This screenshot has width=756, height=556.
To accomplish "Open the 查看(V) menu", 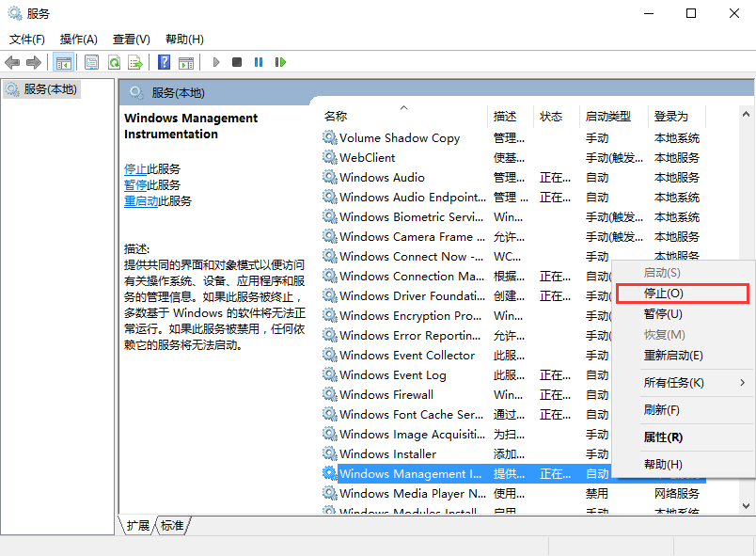I will [x=131, y=40].
